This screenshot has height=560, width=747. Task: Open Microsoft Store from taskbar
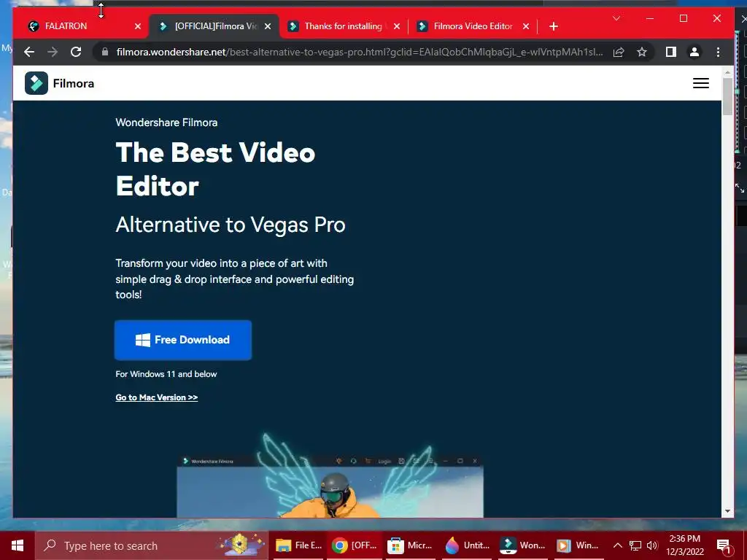point(410,545)
